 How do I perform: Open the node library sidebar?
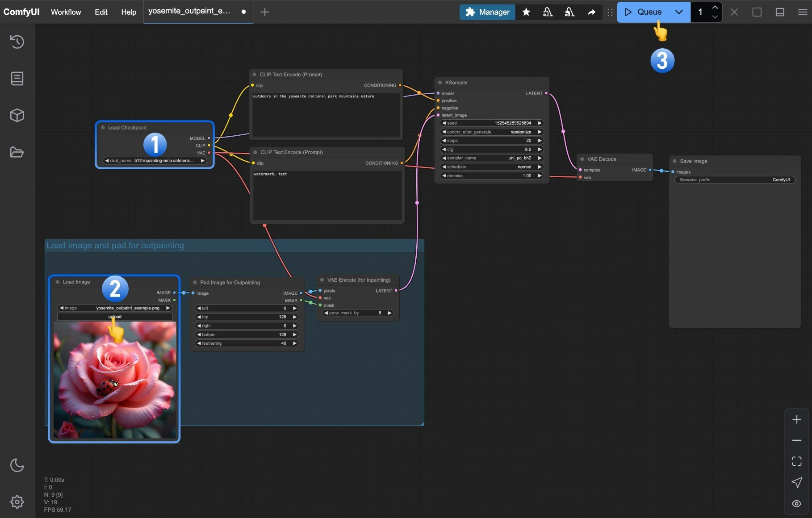(x=17, y=78)
